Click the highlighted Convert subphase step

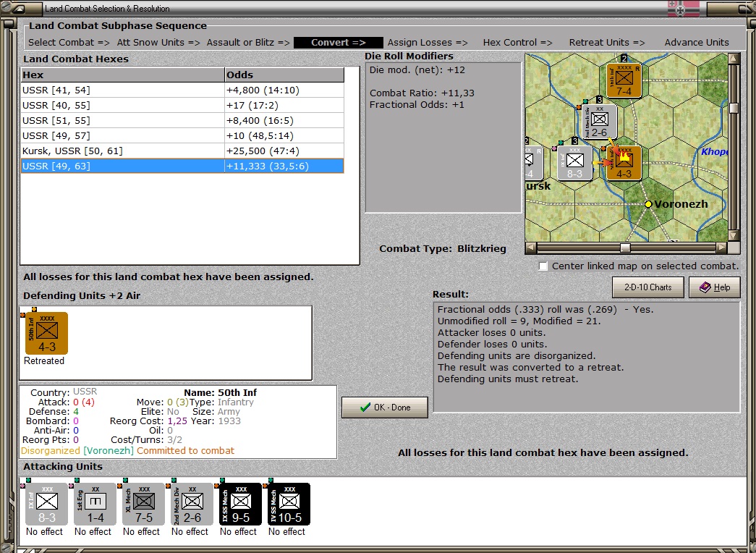point(339,43)
